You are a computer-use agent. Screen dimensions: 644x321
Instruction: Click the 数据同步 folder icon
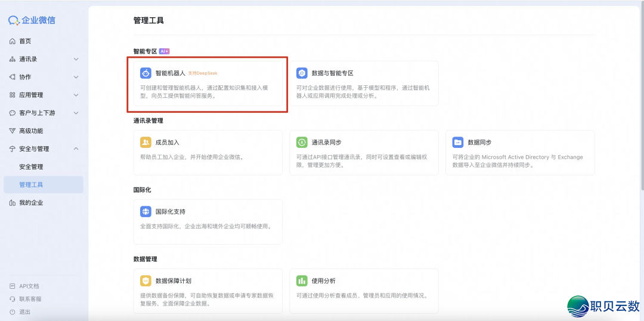(x=458, y=143)
